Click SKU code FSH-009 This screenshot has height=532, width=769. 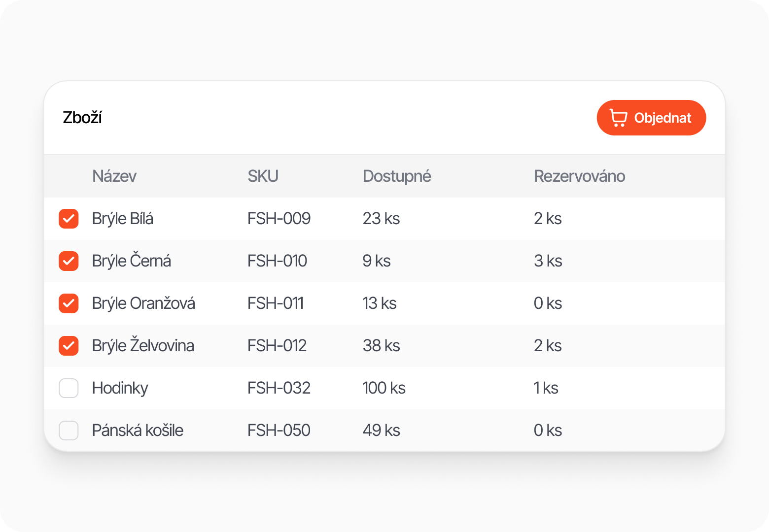point(279,219)
